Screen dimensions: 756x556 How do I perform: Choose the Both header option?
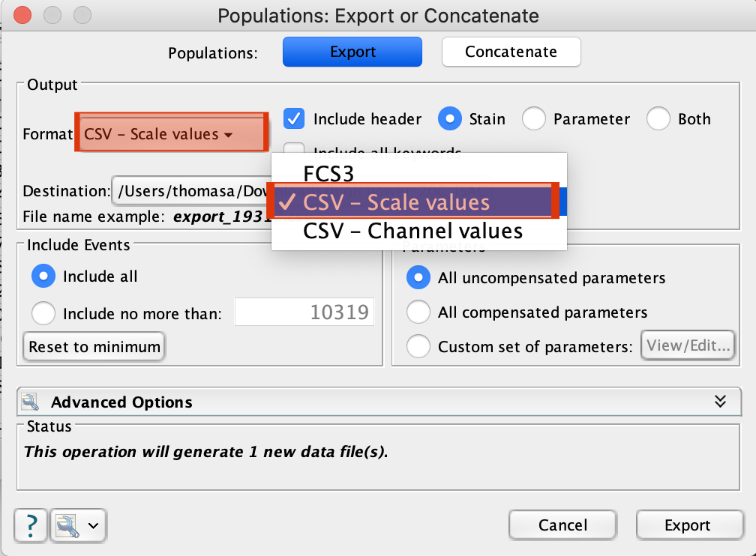[658, 118]
